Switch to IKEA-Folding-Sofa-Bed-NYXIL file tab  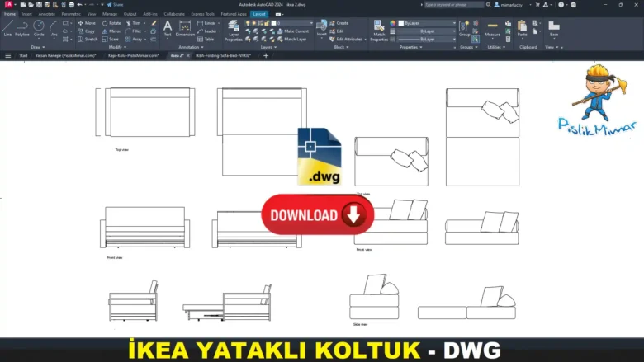[x=223, y=55]
